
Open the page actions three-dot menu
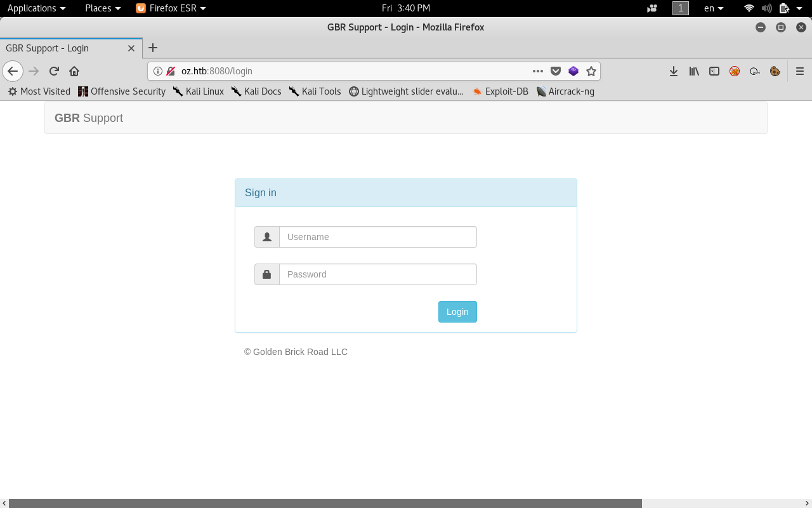click(538, 71)
